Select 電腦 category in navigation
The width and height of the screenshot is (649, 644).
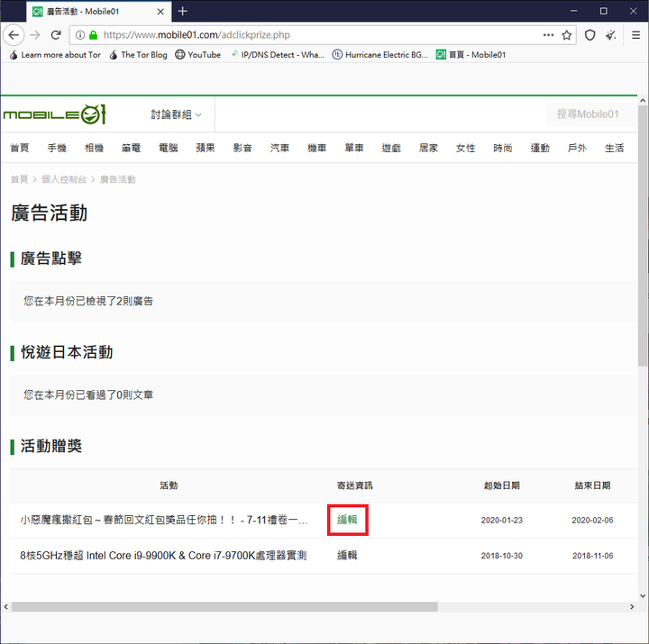169,148
